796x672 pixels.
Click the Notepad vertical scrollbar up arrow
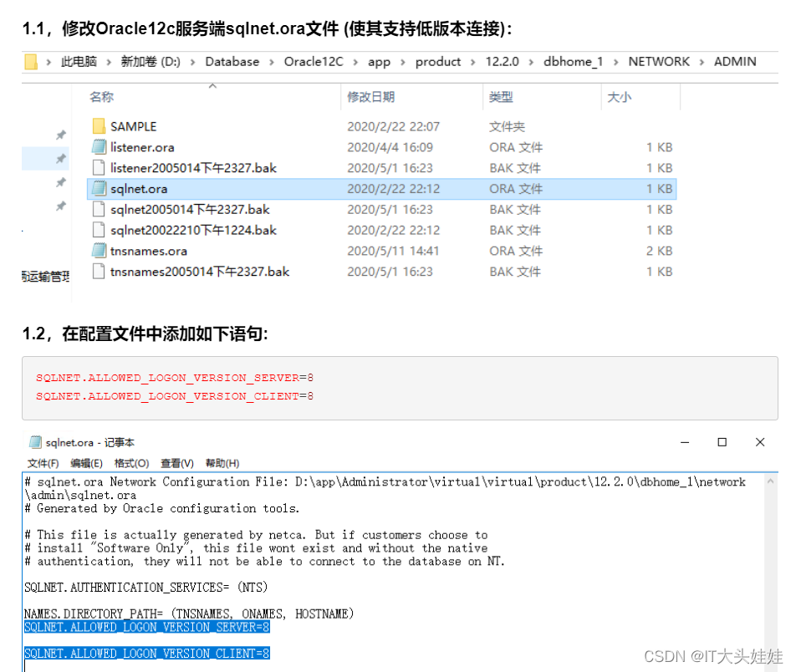(x=770, y=481)
